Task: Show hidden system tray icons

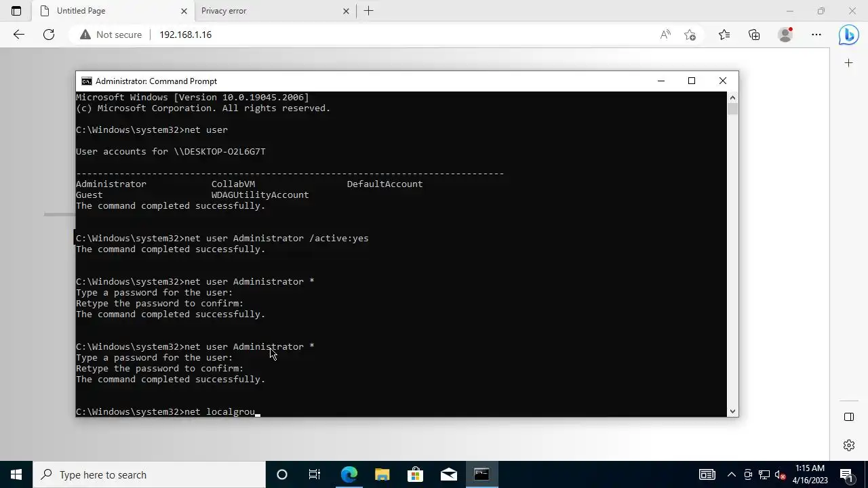Action: [731, 474]
